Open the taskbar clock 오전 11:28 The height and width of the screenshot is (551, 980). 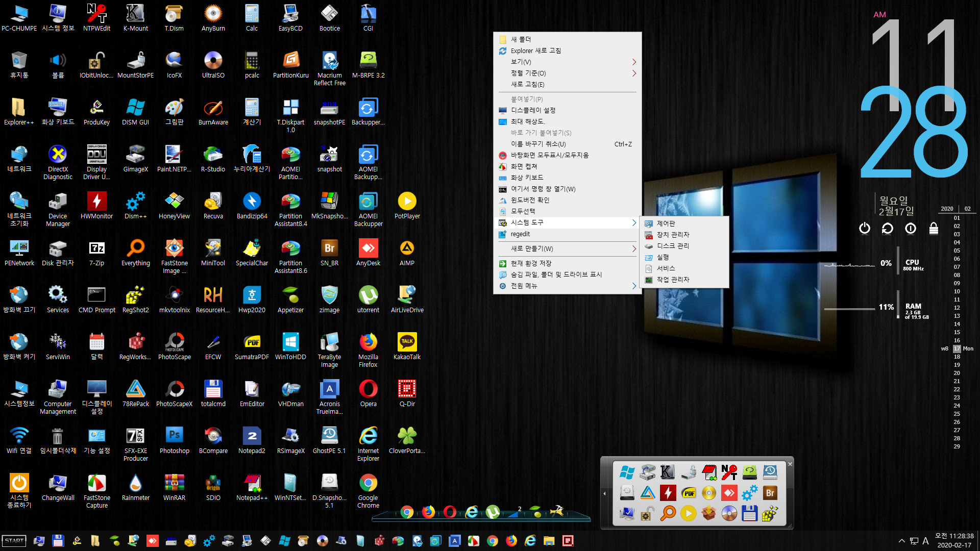click(x=954, y=540)
